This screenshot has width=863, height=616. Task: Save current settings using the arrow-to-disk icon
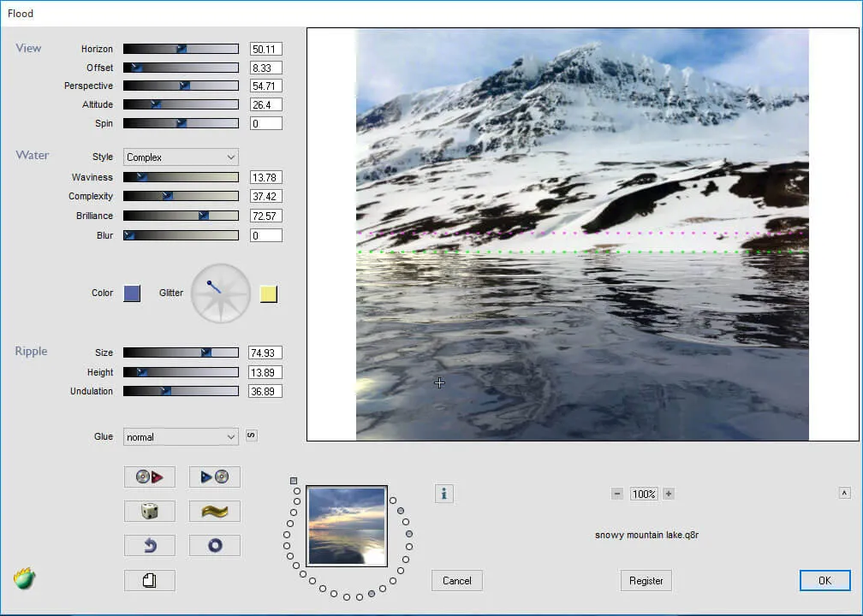tap(214, 477)
